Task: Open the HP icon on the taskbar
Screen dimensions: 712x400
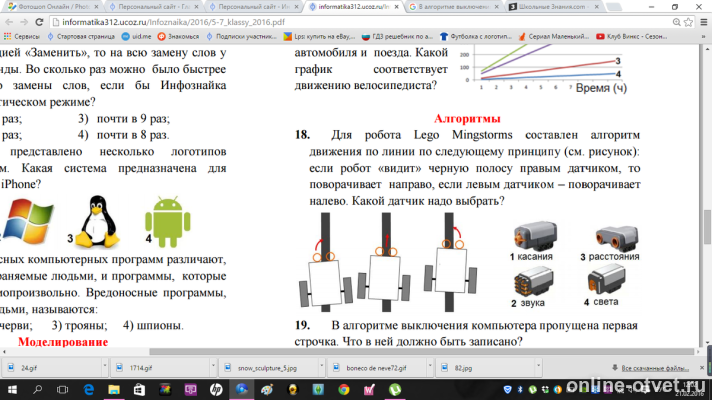Action: pyautogui.click(x=216, y=390)
